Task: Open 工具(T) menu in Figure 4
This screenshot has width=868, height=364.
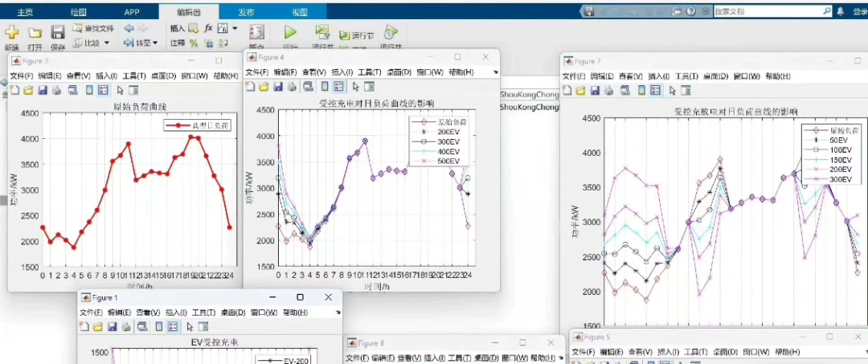Action: point(370,72)
